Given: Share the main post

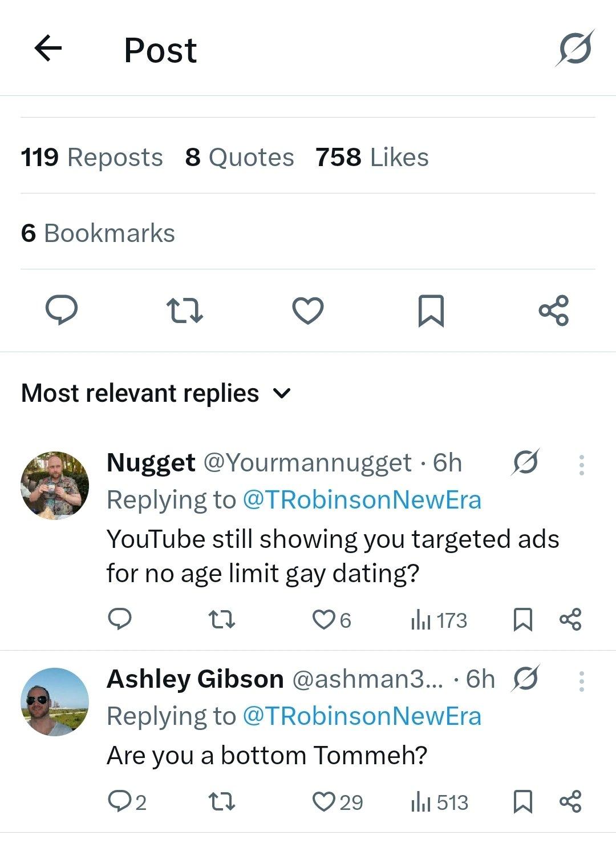Looking at the screenshot, I should pos(553,310).
